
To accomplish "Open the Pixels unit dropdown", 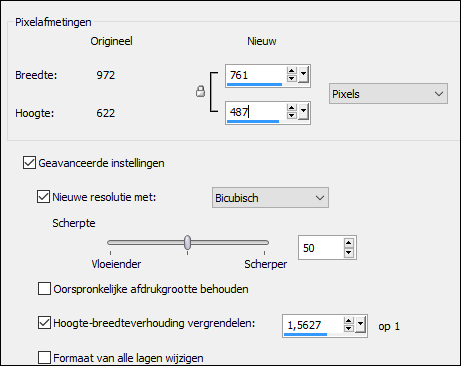I will point(388,94).
